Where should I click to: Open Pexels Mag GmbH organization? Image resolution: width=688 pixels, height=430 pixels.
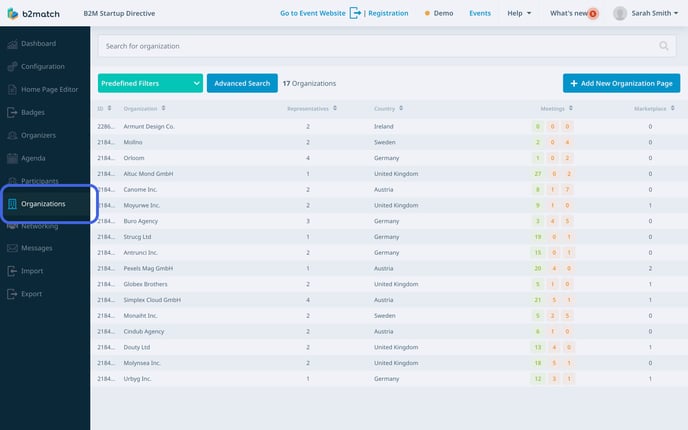pos(148,269)
